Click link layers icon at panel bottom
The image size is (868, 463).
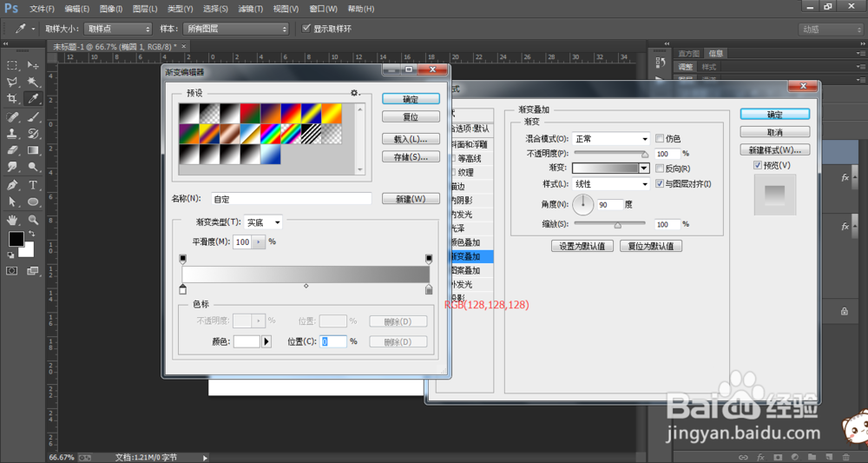coord(744,458)
